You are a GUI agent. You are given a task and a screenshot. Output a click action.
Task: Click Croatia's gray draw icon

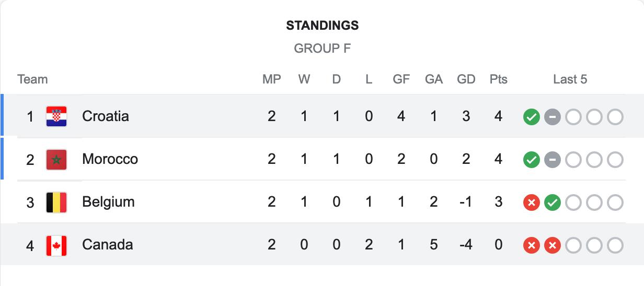tap(553, 117)
